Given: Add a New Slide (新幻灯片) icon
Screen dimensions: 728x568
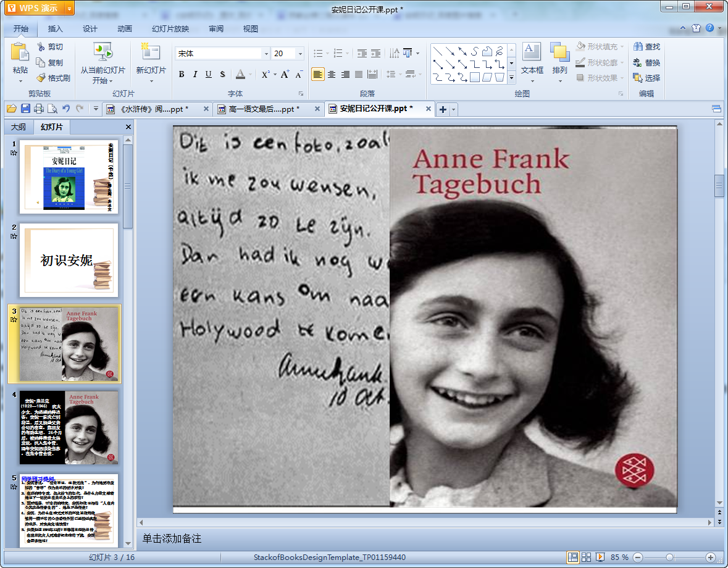Looking at the screenshot, I should coord(151,52).
